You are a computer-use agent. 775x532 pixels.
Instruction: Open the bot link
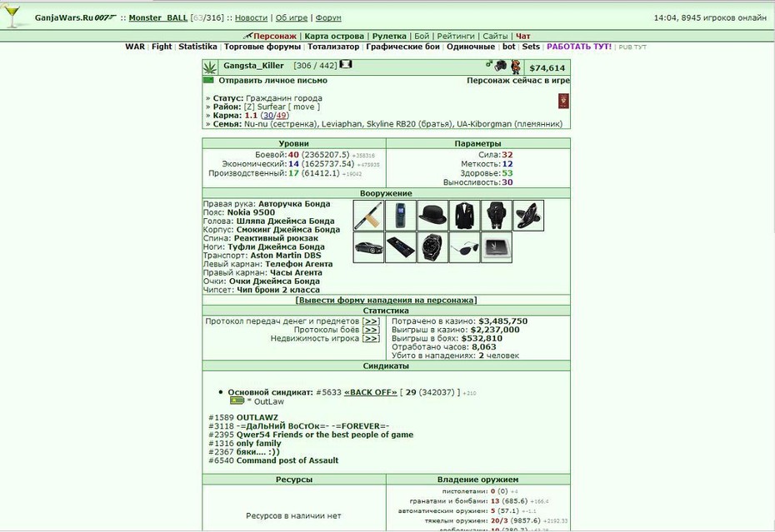508,47
